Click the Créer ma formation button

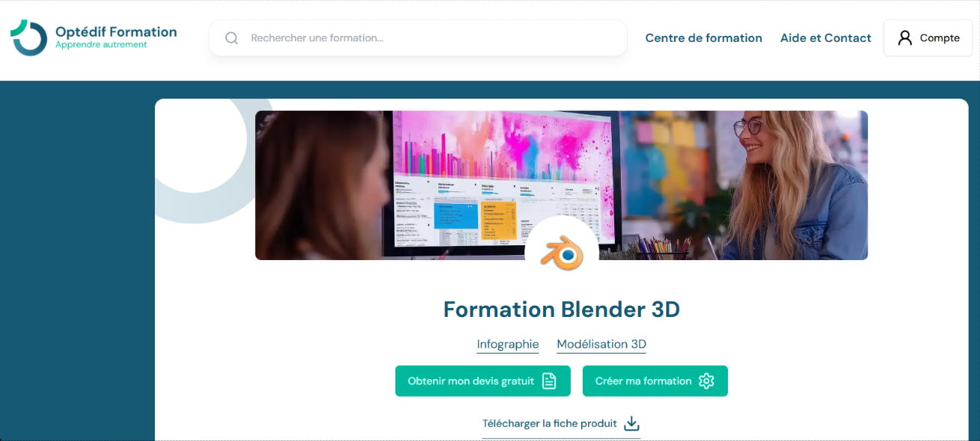[655, 380]
